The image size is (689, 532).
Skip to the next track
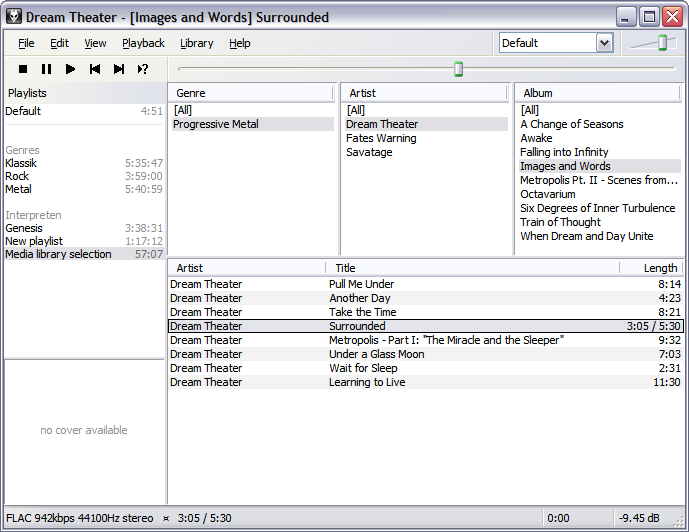(x=119, y=69)
